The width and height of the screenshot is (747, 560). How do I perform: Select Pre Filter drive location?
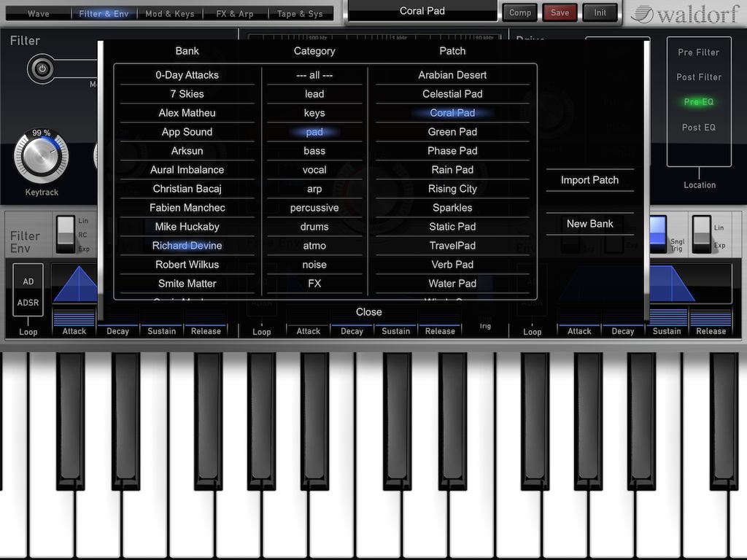(x=698, y=52)
